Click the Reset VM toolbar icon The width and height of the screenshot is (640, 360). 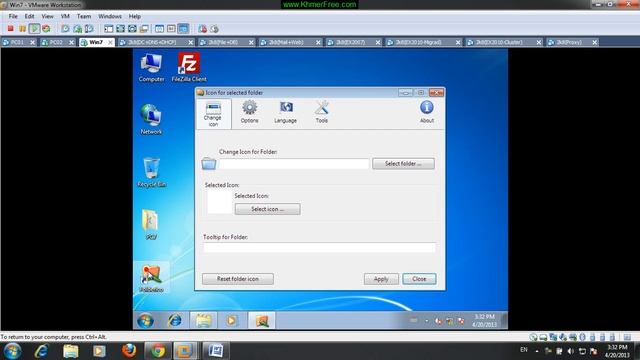(x=46, y=29)
